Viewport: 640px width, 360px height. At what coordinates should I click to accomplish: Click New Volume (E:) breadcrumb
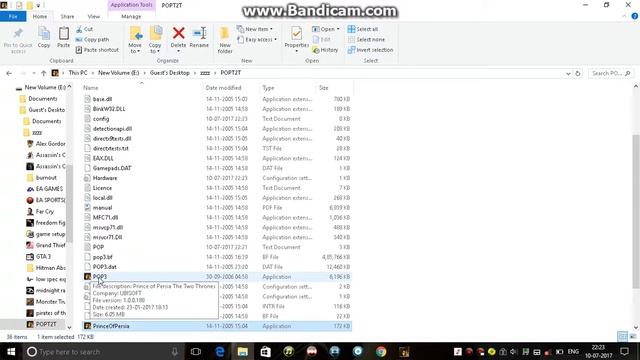[118, 73]
